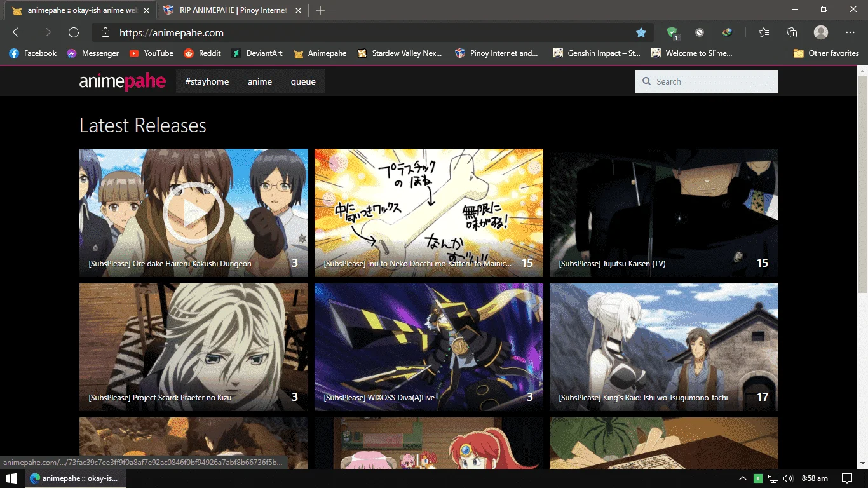Open the #stayhome menu item
The height and width of the screenshot is (488, 868).
207,81
